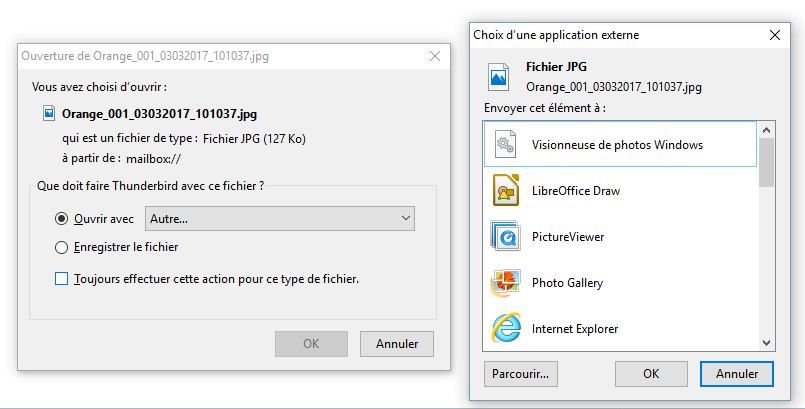The height and width of the screenshot is (409, 805).
Task: Click the Fichier JPG image icon
Action: [498, 77]
